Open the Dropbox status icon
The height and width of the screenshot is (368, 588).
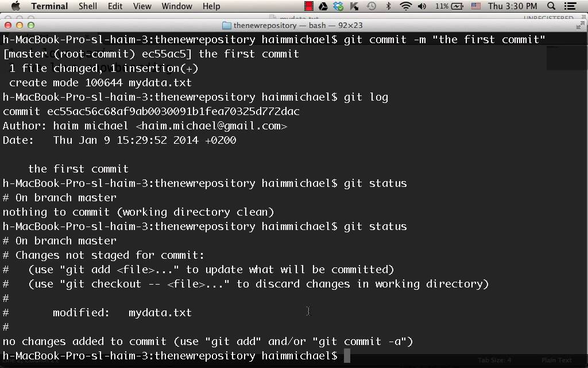coord(338,6)
